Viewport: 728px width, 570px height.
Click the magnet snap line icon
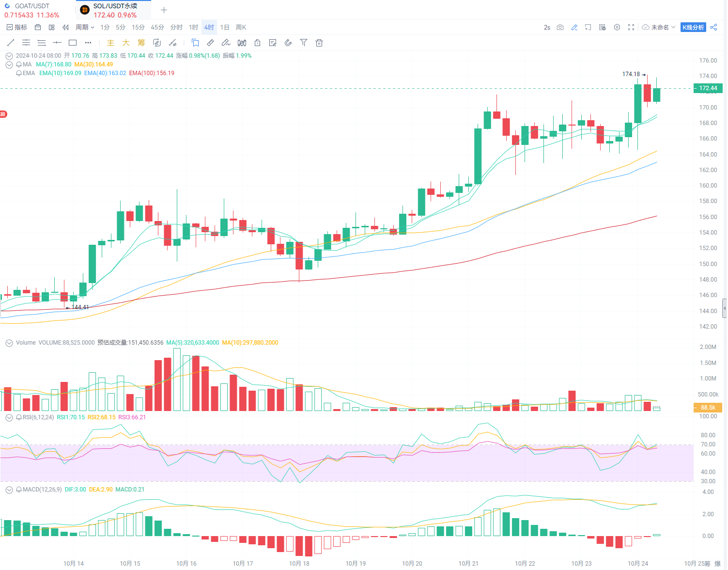(x=172, y=43)
